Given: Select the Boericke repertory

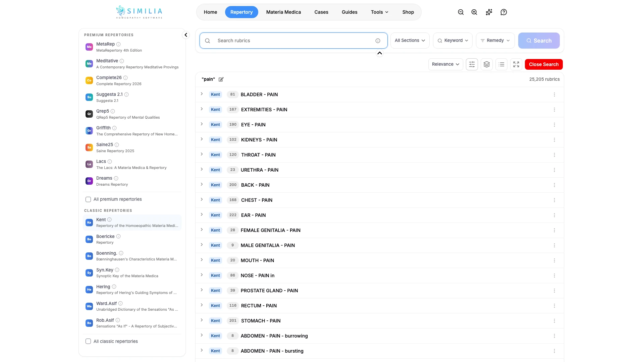Looking at the screenshot, I should (132, 239).
